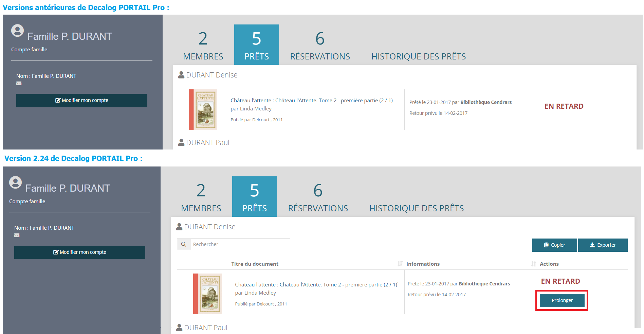
Task: Click the person icon beside DURANT Paul in 2.24
Action: coord(179,328)
